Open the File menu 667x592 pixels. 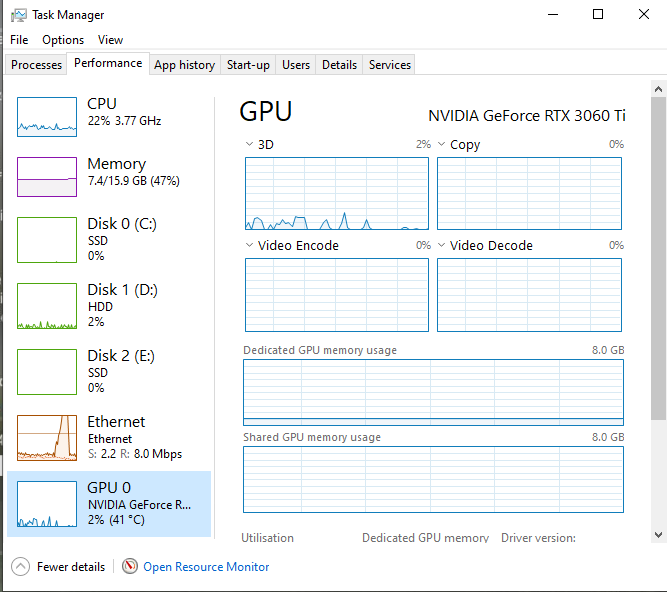tap(19, 40)
